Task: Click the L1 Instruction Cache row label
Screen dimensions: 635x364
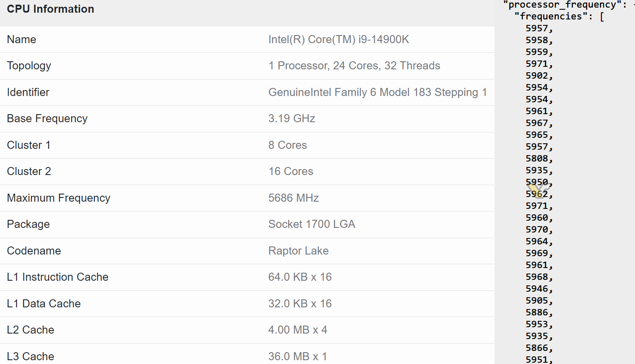Action: (58, 277)
